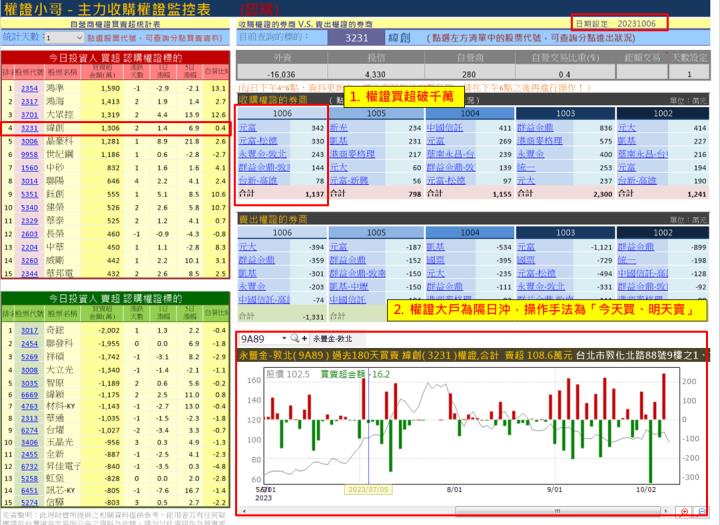The image size is (720, 525).
Task: Open stock code 4763 材料-KY link
Action: (29, 406)
